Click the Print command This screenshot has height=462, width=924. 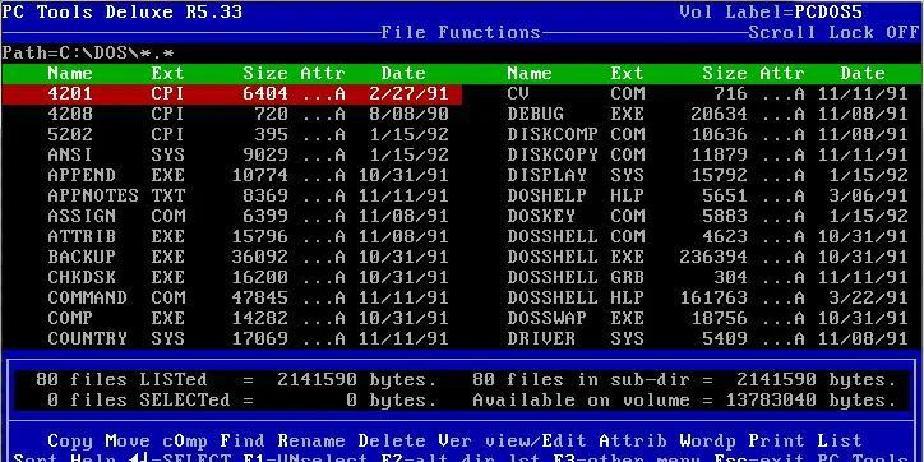(776, 440)
